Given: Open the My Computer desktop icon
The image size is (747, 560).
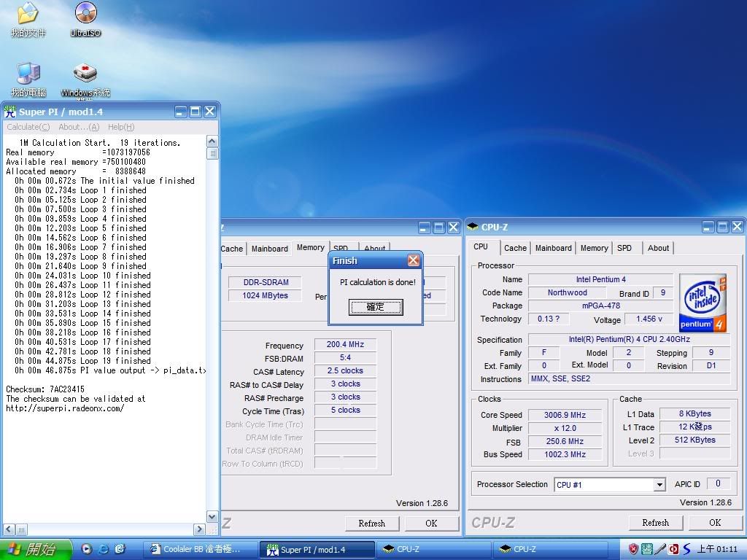Looking at the screenshot, I should point(28,74).
